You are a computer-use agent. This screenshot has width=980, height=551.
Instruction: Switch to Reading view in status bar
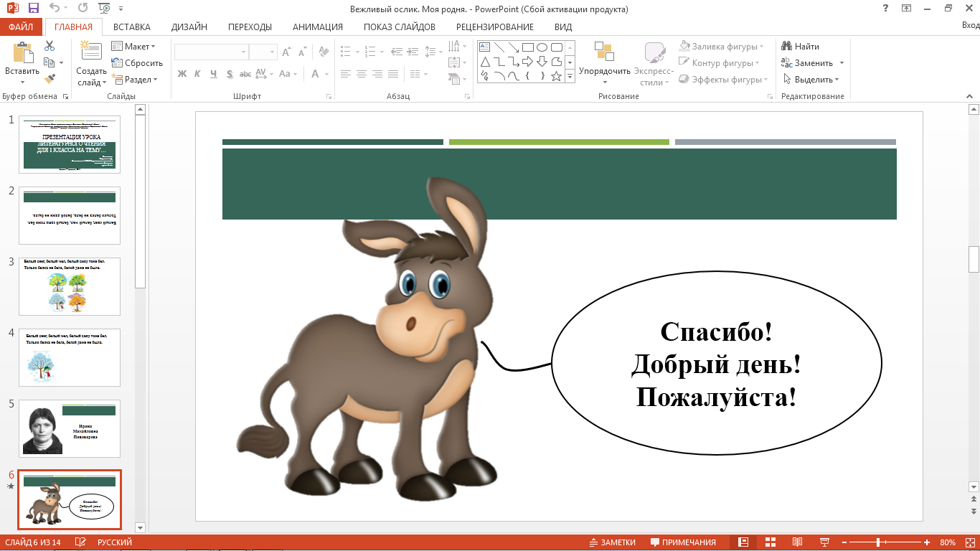(x=797, y=542)
